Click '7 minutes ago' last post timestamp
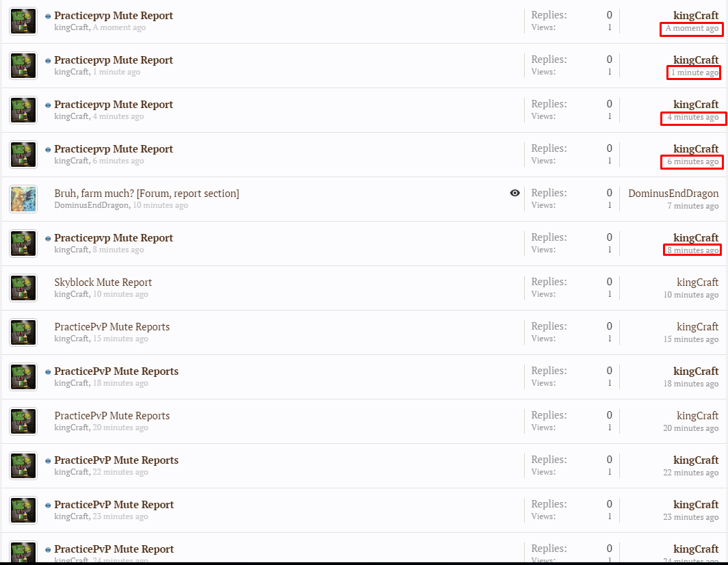The image size is (728, 565). point(692,206)
